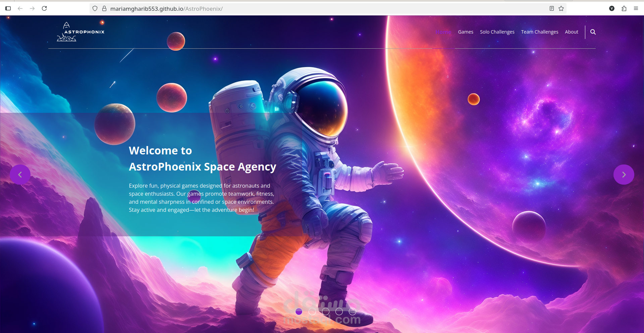The image size is (644, 333).
Task: Click the padlock site security icon
Action: pyautogui.click(x=104, y=8)
